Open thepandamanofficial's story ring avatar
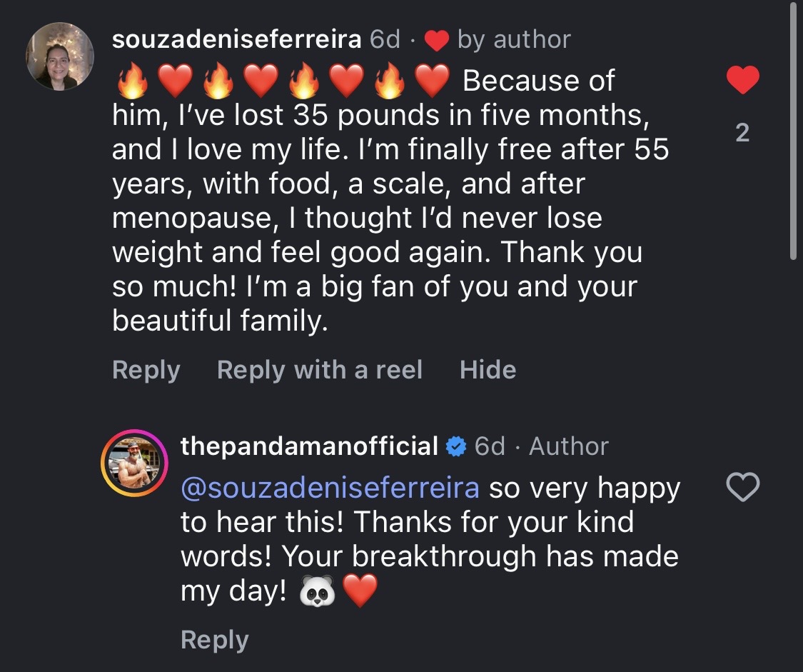 pos(133,463)
